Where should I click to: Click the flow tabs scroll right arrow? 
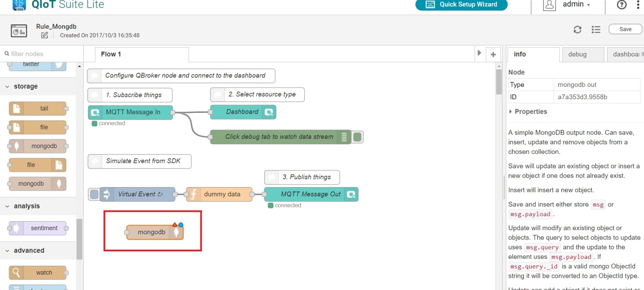click(x=479, y=54)
